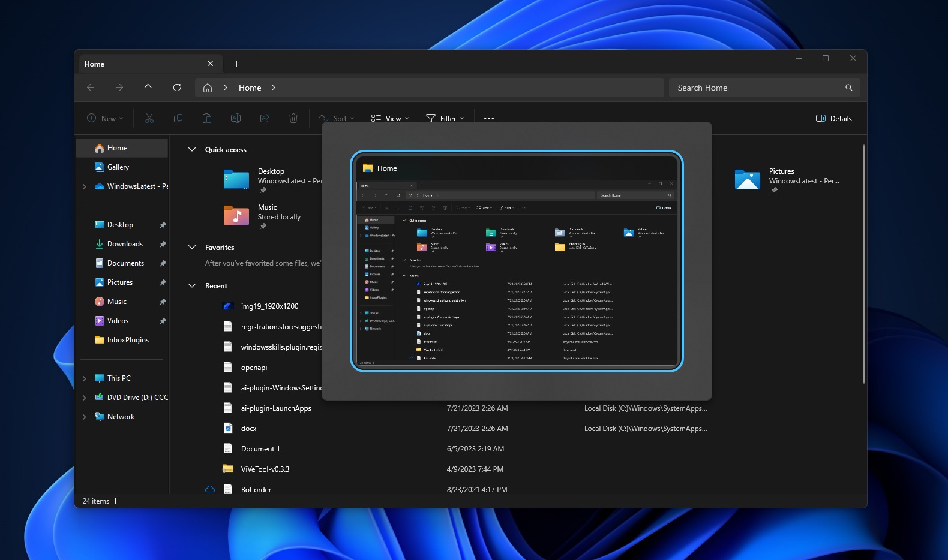This screenshot has width=948, height=560.
Task: Open Gallery in navigation pane
Action: [122, 167]
